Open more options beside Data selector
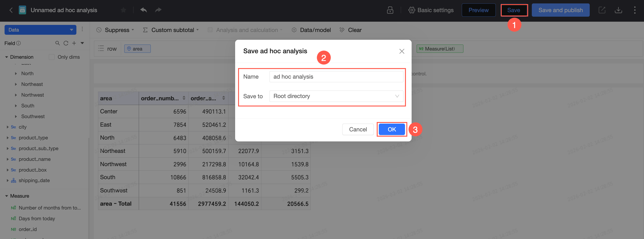 (82, 29)
